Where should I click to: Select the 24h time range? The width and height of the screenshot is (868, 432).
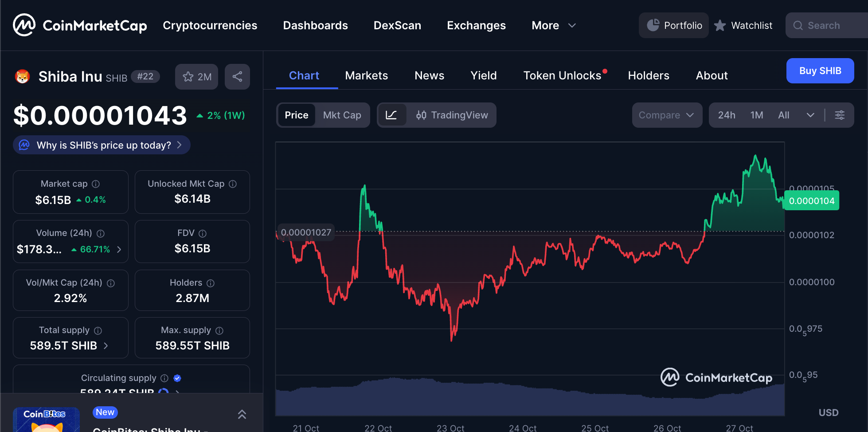tap(726, 115)
